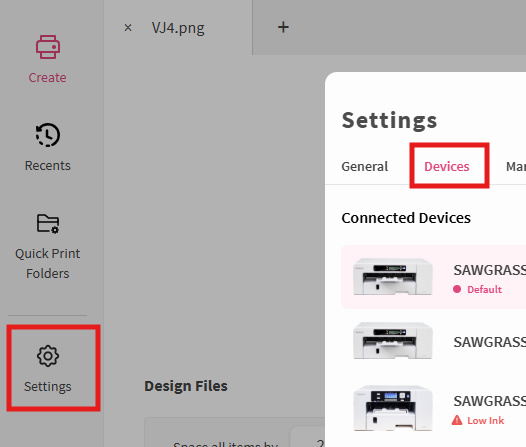Open the partially visible tab after Devices
This screenshot has width=526, height=447.
tap(516, 166)
